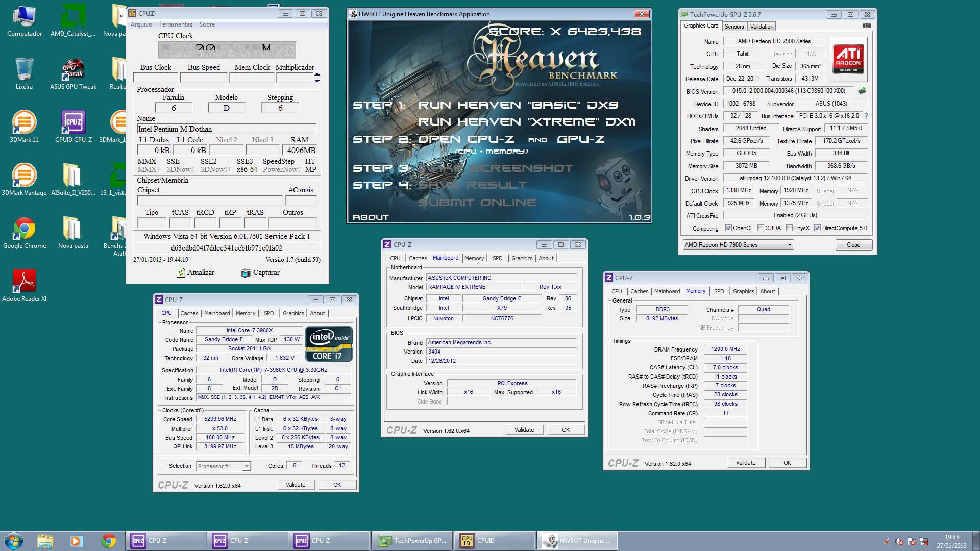Open Sobre menu in CPUID window
This screenshot has height=551, width=980.
tap(207, 24)
